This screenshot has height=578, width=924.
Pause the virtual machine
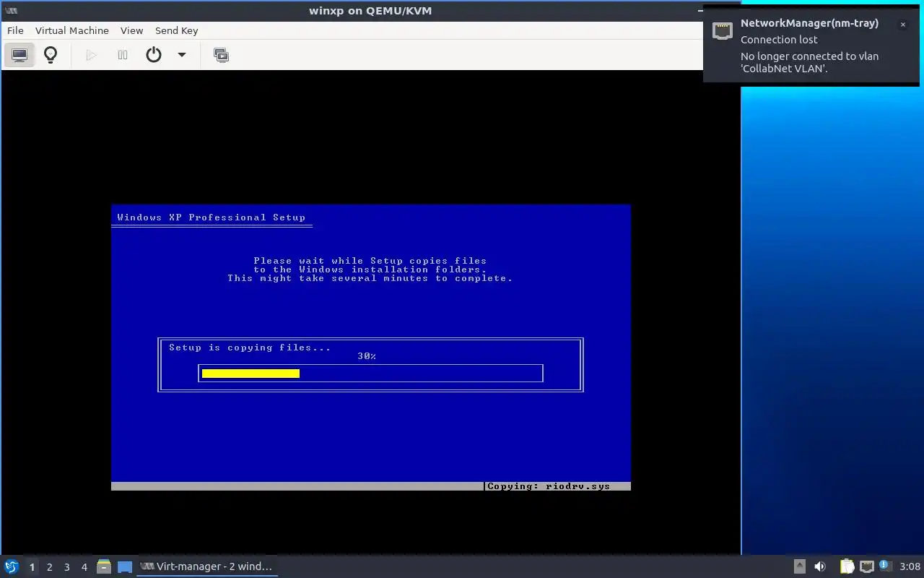pos(123,55)
